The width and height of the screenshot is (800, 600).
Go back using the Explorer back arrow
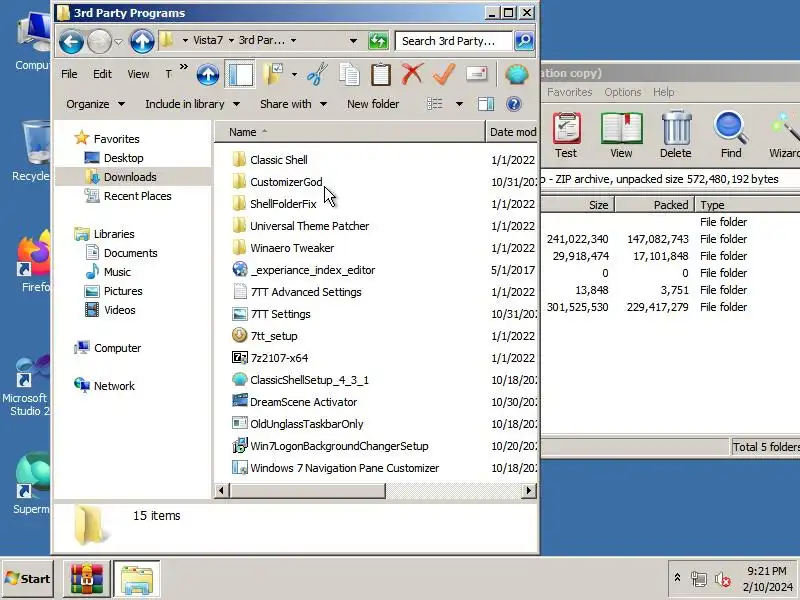[71, 41]
